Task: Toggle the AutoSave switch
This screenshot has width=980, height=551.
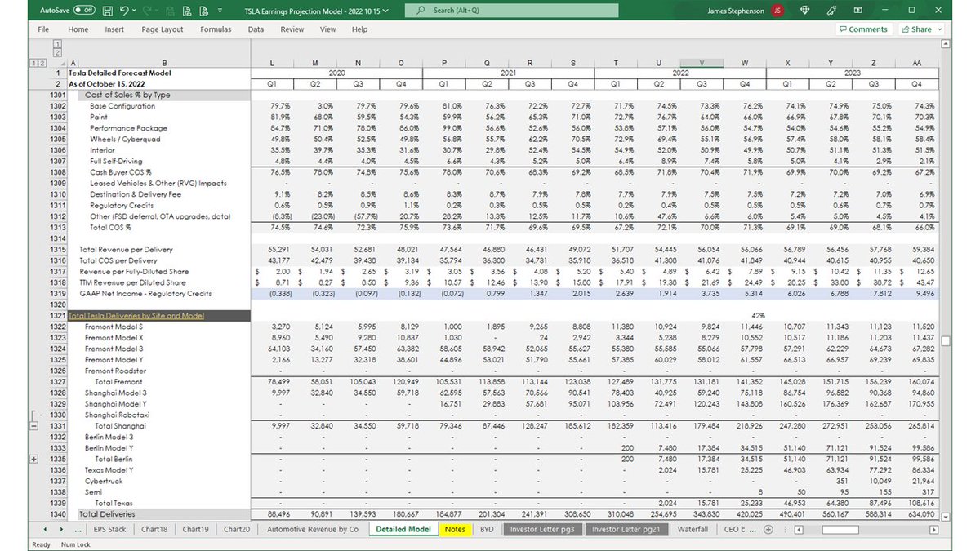Action: click(84, 11)
